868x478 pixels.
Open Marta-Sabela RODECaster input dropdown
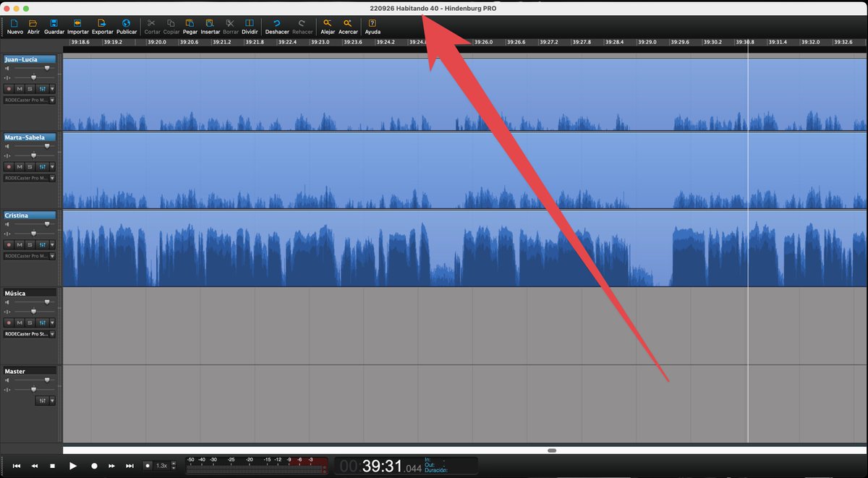(x=30, y=178)
